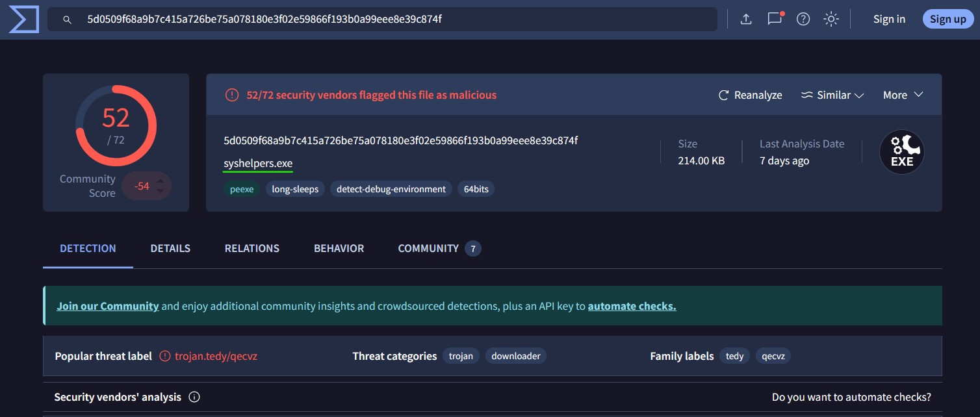
Task: Click the malicious alert icon in banner
Action: coord(232,95)
